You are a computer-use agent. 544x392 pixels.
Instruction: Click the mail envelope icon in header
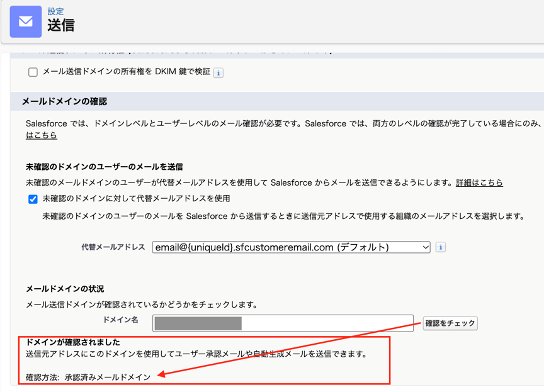[x=26, y=21]
